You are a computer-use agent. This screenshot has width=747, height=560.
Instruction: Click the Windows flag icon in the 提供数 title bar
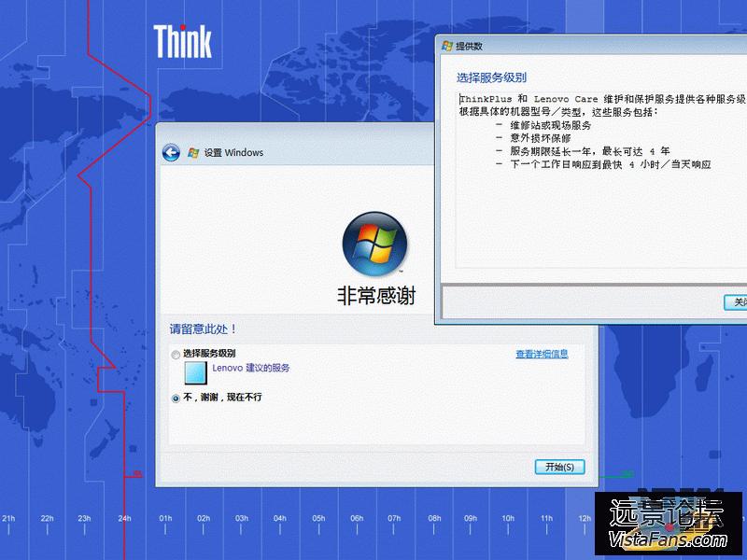coord(447,46)
